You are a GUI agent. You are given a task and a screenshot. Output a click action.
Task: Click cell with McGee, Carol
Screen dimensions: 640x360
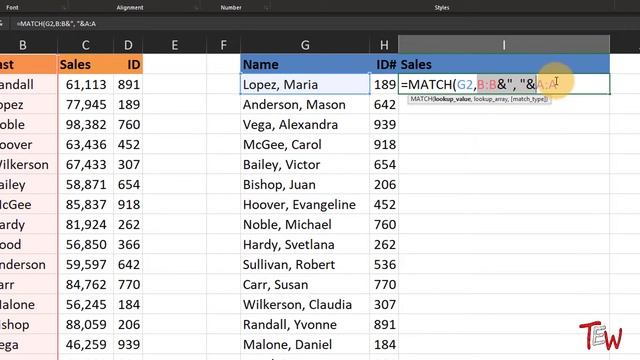point(305,144)
